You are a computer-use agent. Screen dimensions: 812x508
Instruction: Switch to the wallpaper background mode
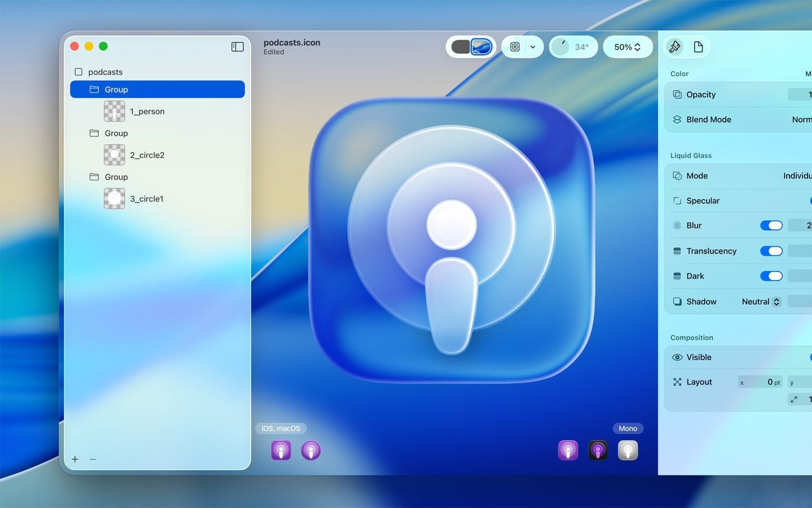coord(481,47)
